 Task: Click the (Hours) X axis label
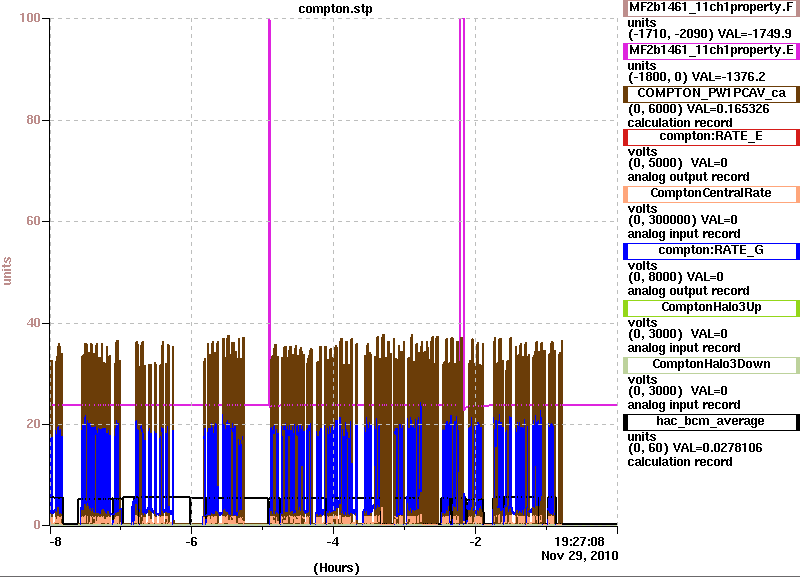pos(336,568)
